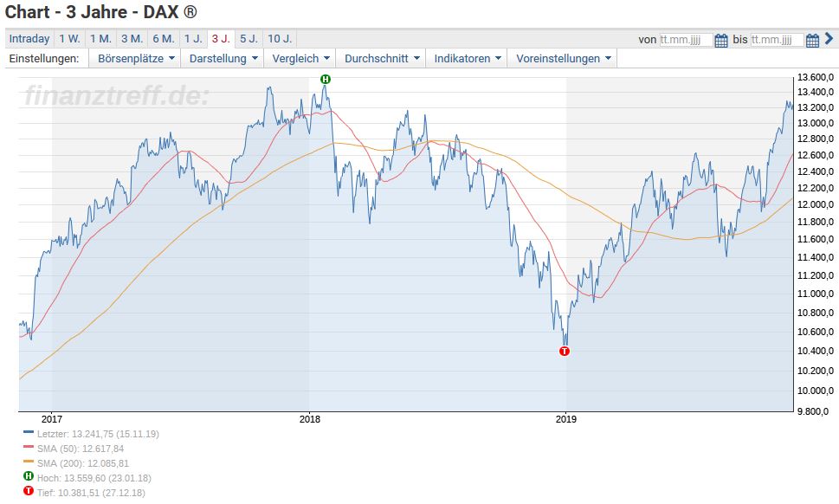Click the red T low marker on chart
The image size is (839, 504).
(565, 351)
